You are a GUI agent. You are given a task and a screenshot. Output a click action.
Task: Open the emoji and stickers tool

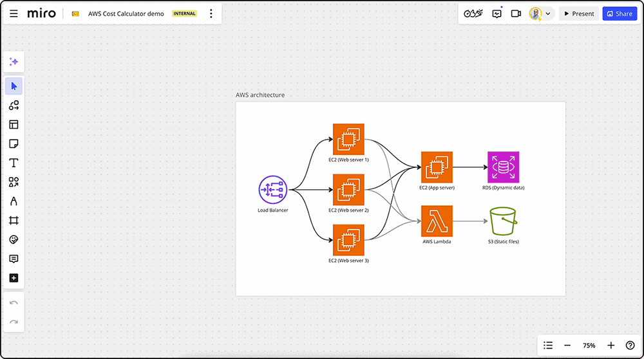click(x=14, y=239)
